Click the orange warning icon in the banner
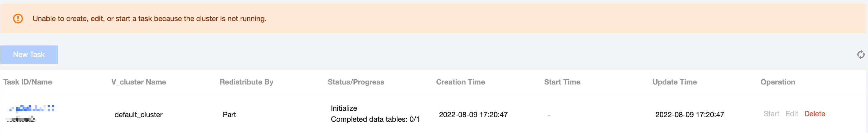868x133 pixels. 18,19
